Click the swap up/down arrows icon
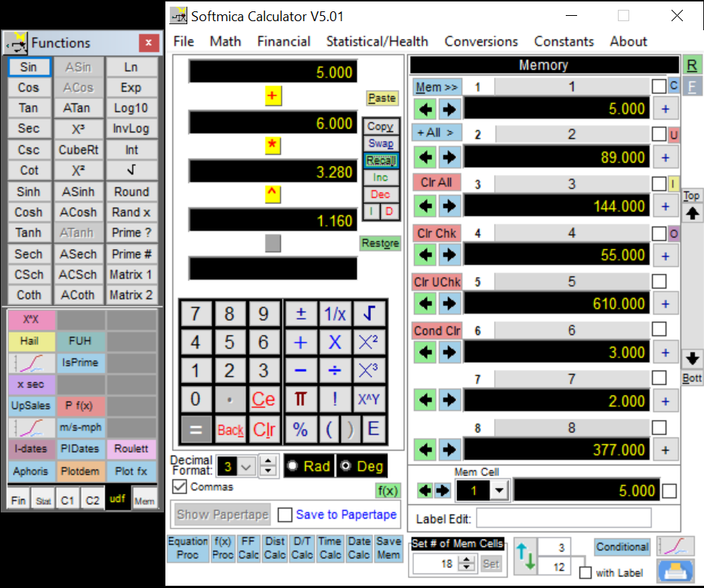Viewport: 704px width, 588px height. click(525, 556)
